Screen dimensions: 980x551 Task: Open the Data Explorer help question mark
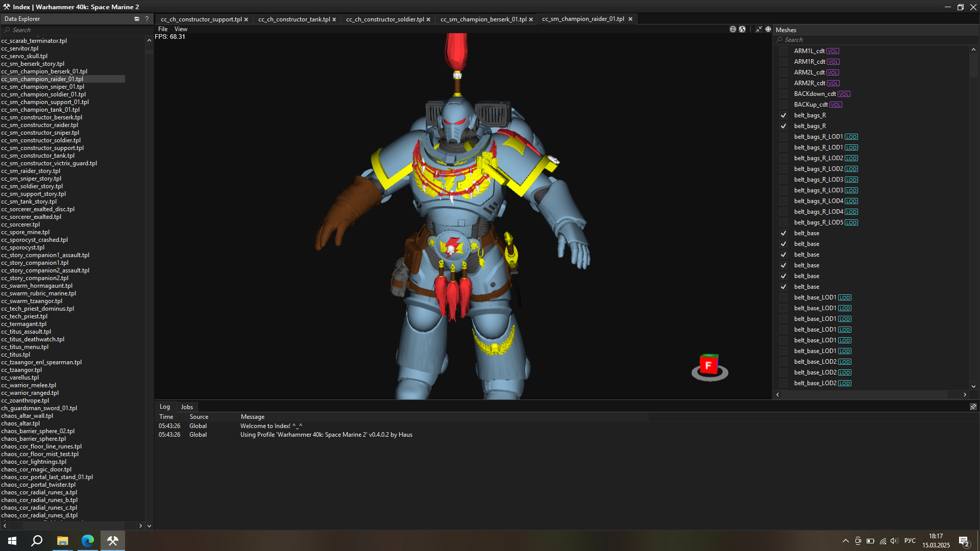click(147, 19)
